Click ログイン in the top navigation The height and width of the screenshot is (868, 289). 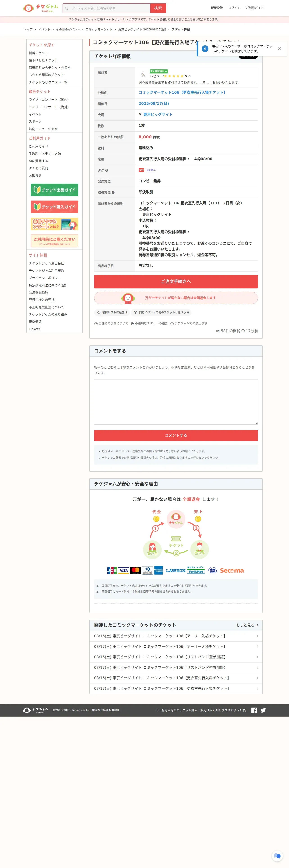(x=234, y=8)
